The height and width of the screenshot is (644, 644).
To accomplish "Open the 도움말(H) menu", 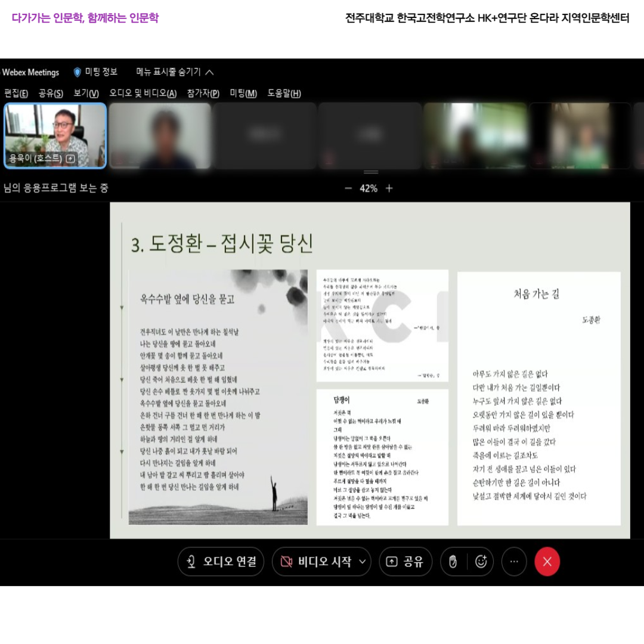I will [x=284, y=93].
